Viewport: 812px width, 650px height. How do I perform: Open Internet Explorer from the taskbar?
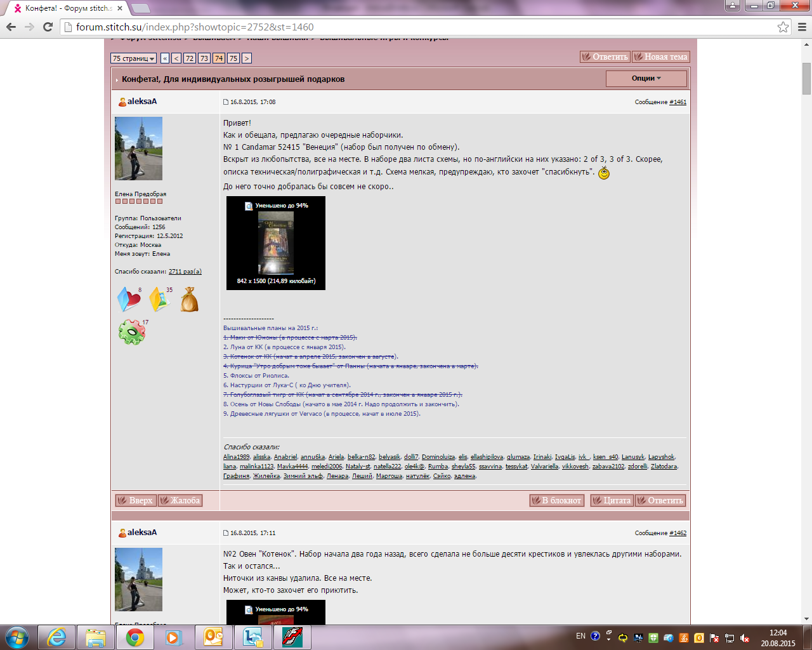(56, 637)
